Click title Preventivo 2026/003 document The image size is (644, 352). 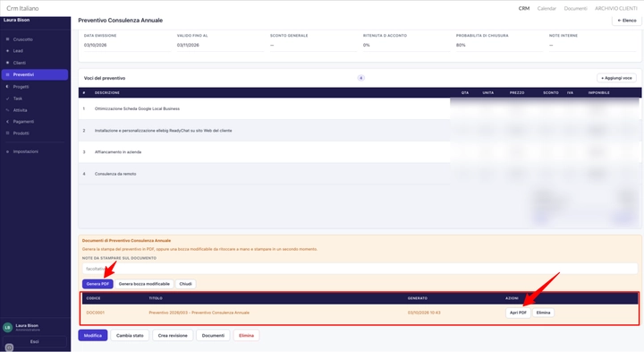tap(199, 313)
